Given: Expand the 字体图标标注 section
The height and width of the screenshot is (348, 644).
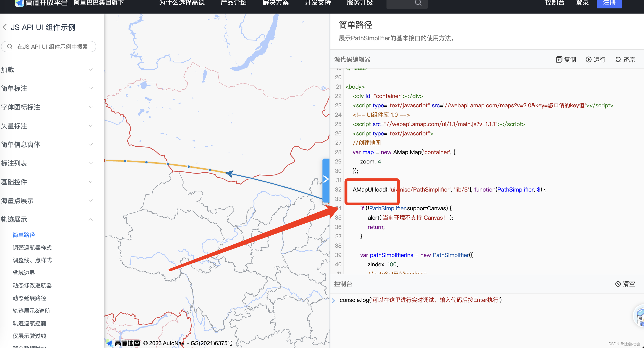Looking at the screenshot, I should tap(47, 107).
